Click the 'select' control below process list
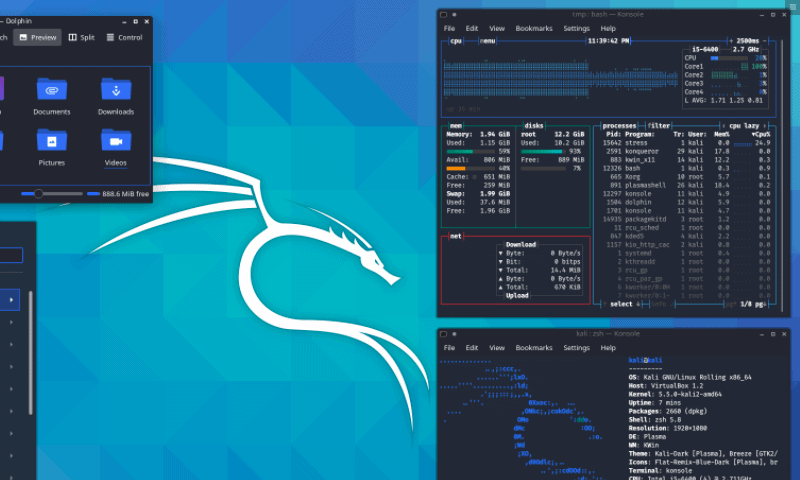800x480 pixels. click(621, 304)
